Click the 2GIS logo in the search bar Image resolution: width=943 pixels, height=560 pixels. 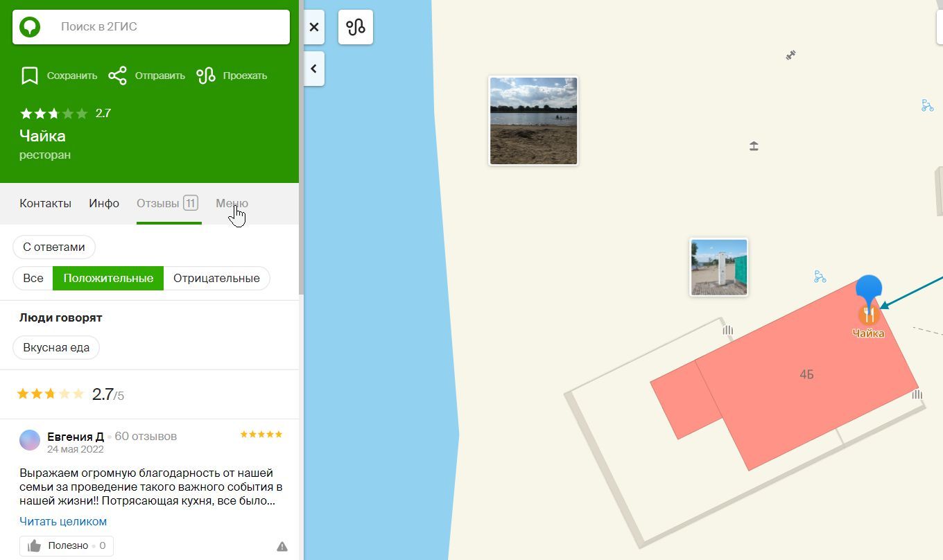[x=30, y=27]
